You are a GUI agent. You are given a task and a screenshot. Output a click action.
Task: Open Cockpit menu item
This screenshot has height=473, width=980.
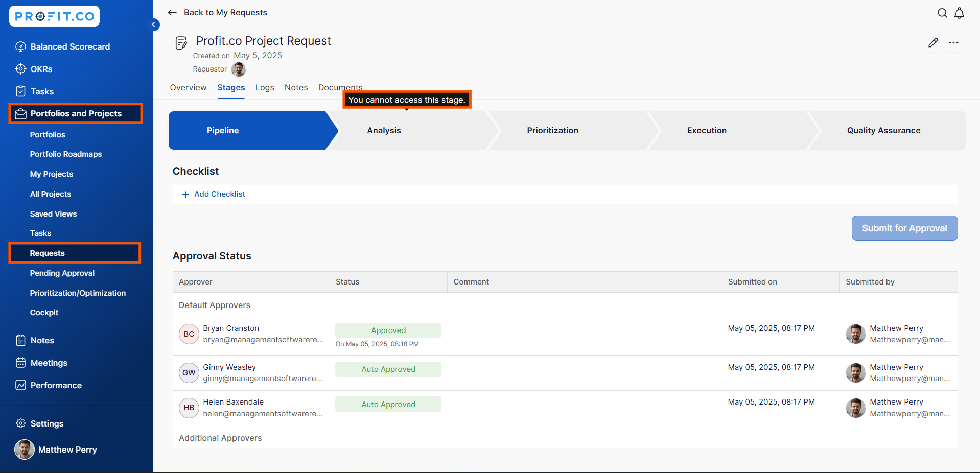tap(44, 313)
